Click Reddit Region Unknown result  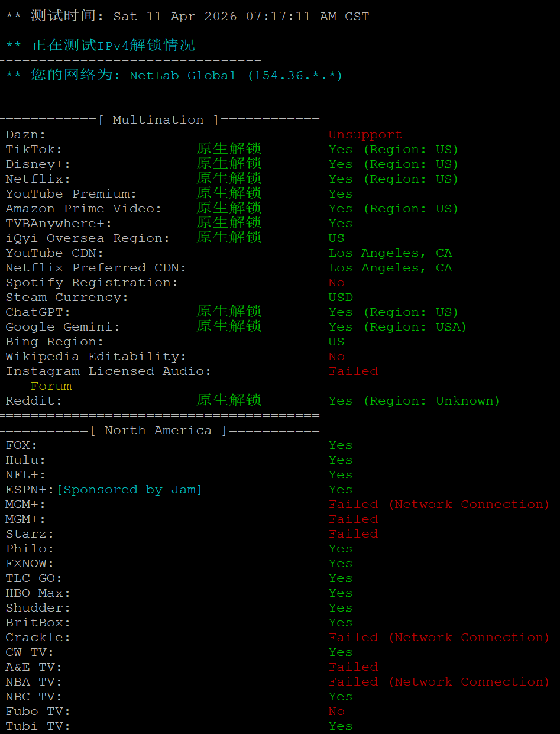[414, 401]
